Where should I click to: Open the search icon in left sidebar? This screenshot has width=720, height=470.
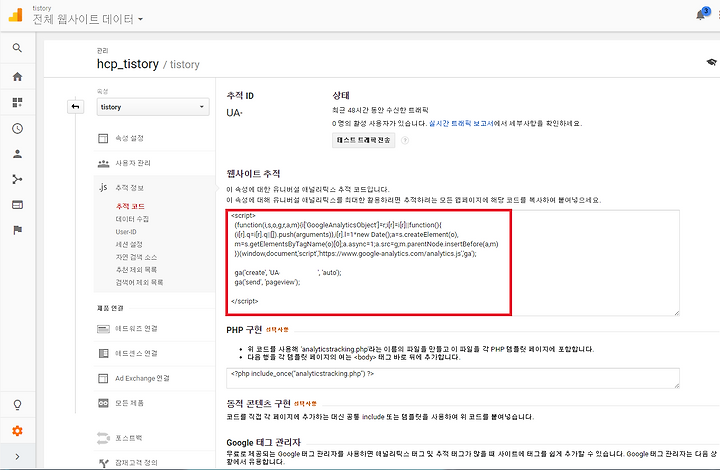pyautogui.click(x=17, y=48)
